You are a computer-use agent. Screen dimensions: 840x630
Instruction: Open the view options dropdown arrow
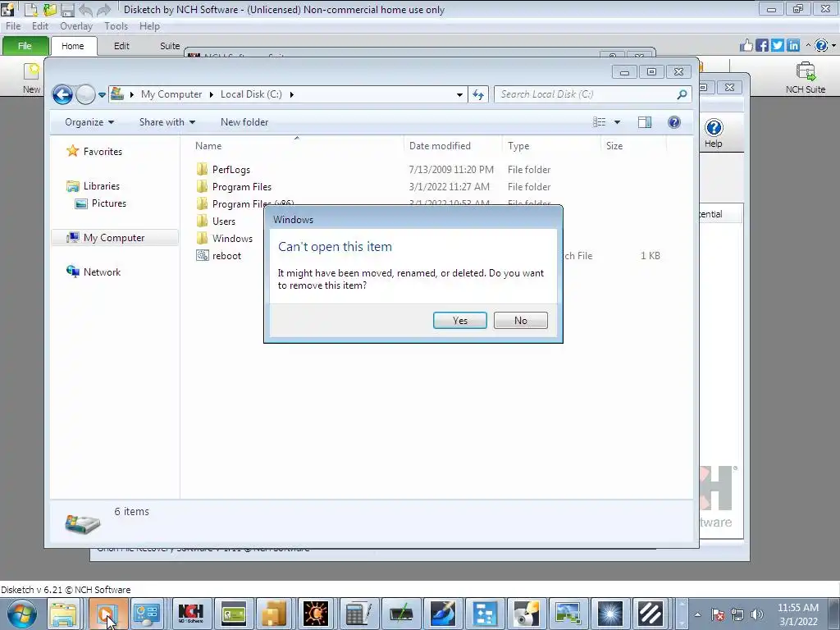(617, 122)
